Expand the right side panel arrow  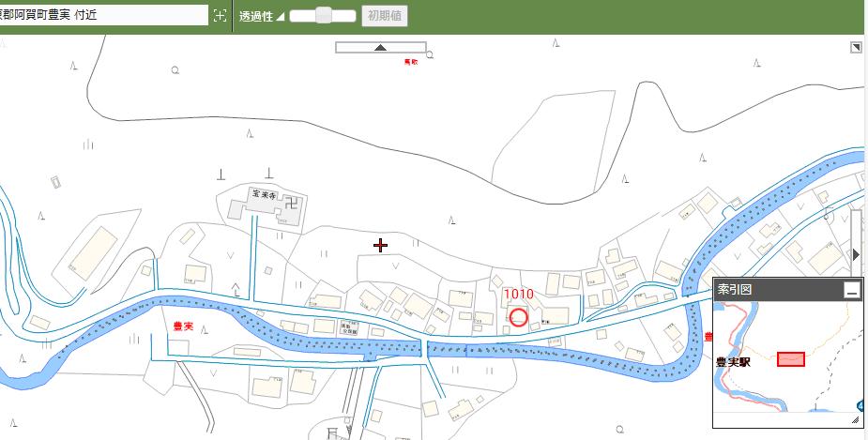(x=855, y=254)
